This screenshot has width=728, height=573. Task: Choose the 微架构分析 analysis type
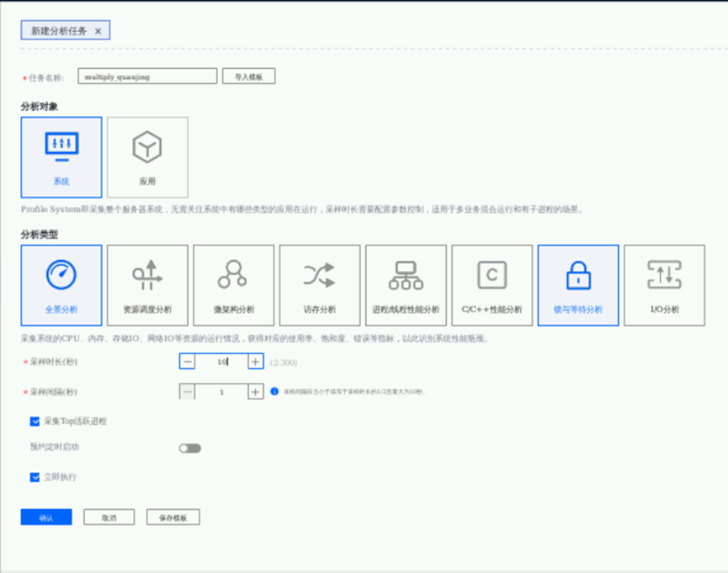[x=233, y=285]
